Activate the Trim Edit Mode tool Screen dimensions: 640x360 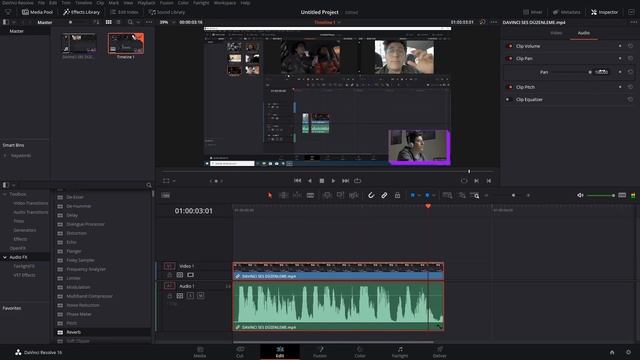point(283,196)
